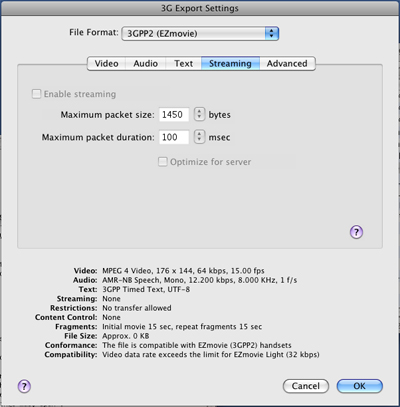Switch to the Audio tab
The height and width of the screenshot is (407, 400).
point(145,63)
